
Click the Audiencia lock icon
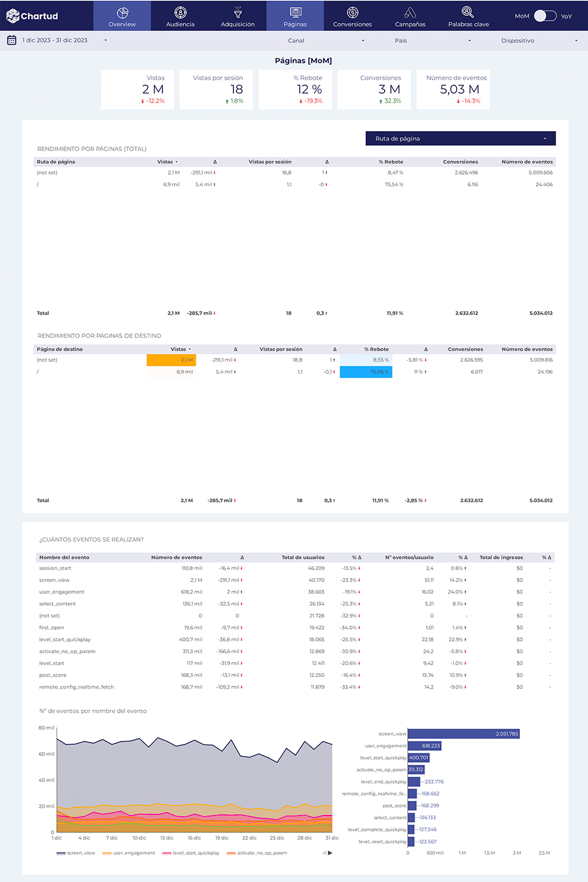tap(181, 12)
